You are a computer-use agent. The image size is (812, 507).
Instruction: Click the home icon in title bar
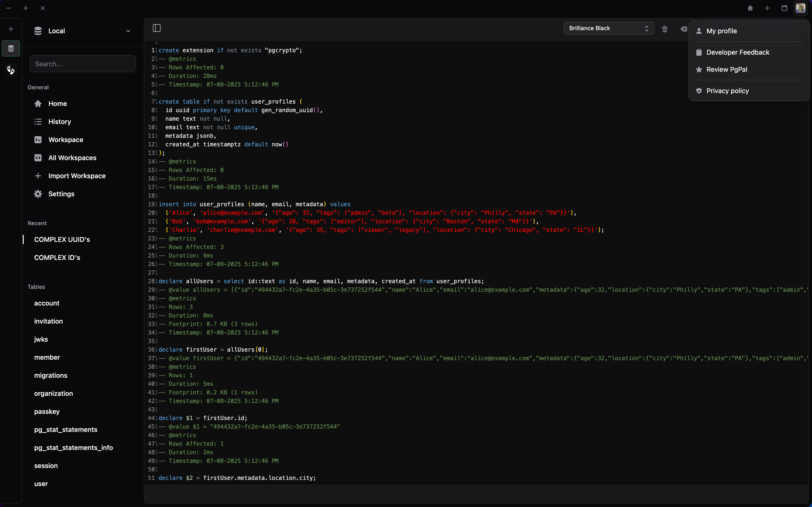[x=750, y=8]
